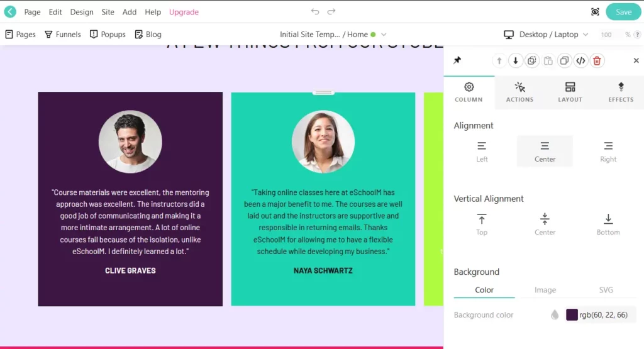The height and width of the screenshot is (349, 644).
Task: Select the background SVG tab
Action: 606,290
